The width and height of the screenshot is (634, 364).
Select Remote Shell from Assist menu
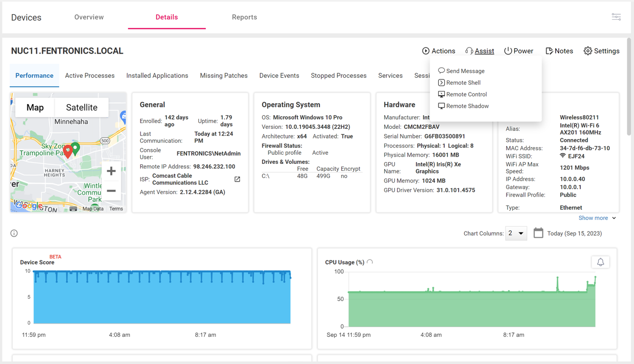coord(463,83)
